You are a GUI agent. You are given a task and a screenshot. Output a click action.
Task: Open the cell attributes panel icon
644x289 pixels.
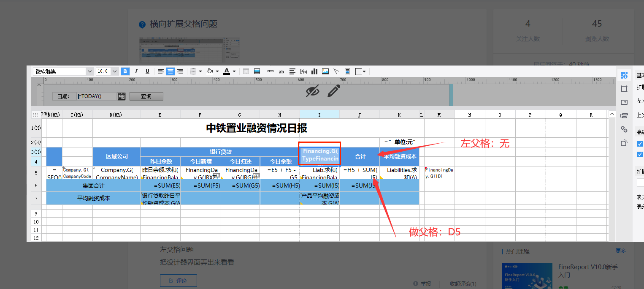[624, 75]
